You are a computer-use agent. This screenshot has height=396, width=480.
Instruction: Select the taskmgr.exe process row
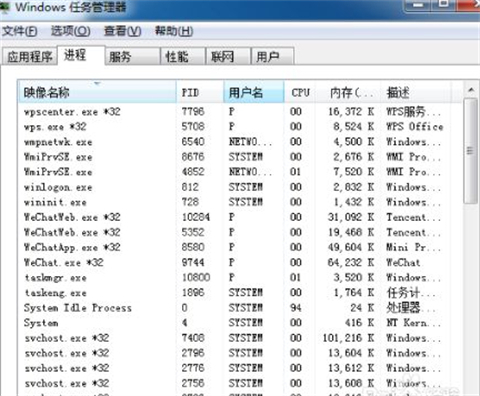[x=240, y=277]
